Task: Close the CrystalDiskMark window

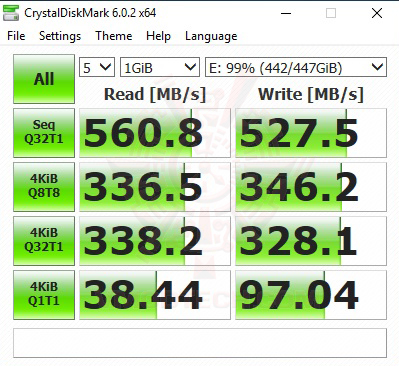Action: tap(377, 13)
